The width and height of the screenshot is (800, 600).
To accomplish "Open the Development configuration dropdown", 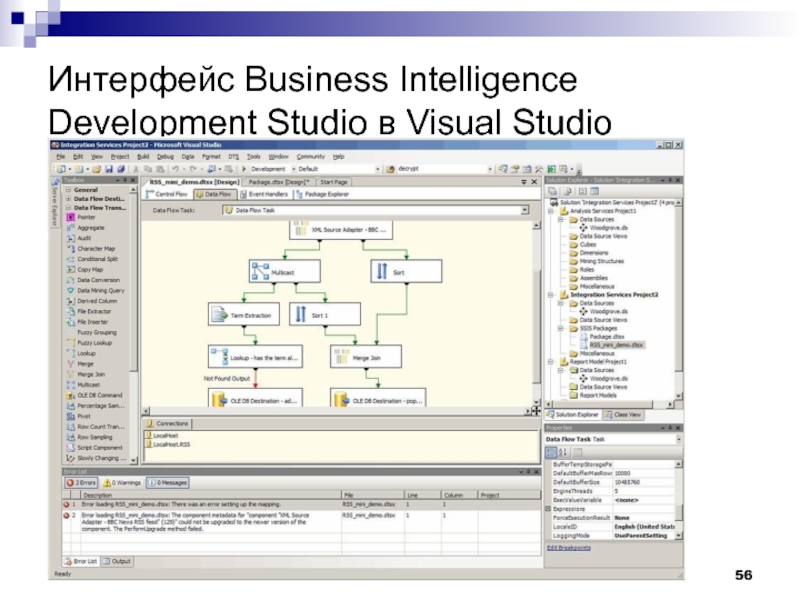I will pos(294,169).
